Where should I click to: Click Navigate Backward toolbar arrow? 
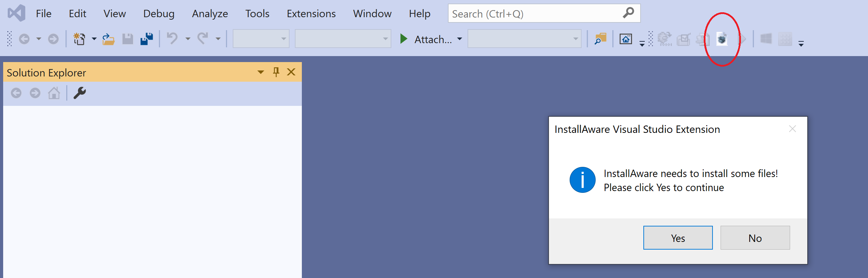(24, 39)
